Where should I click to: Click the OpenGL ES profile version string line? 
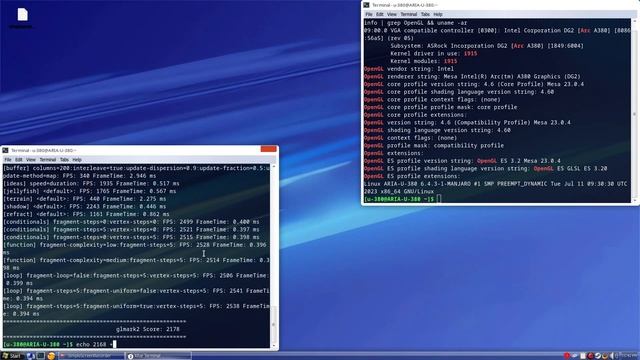[462, 161]
